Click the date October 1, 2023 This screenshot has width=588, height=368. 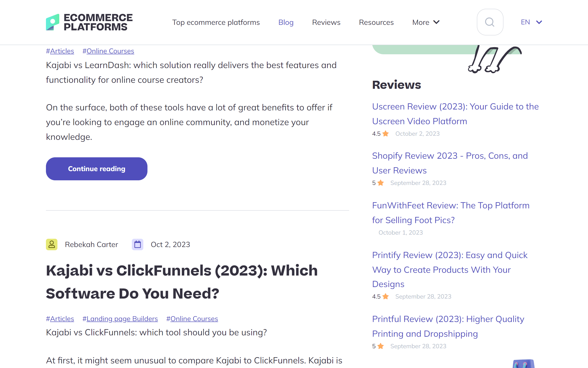pos(401,233)
